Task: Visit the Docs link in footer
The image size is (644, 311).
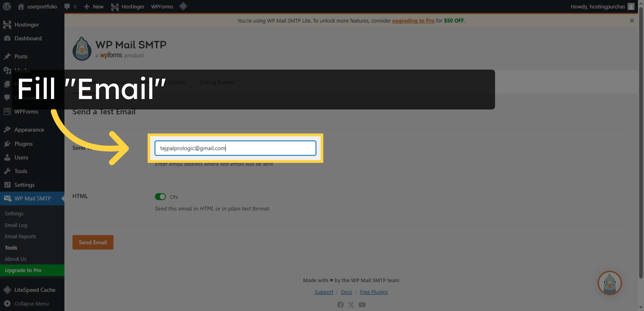Action: click(x=346, y=292)
